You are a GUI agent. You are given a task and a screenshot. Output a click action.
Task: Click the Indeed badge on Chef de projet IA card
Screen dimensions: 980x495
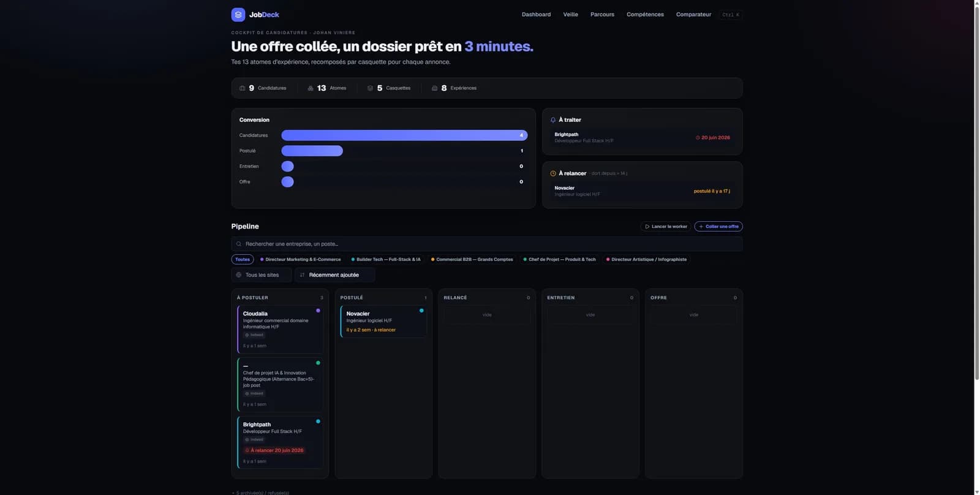tap(254, 393)
